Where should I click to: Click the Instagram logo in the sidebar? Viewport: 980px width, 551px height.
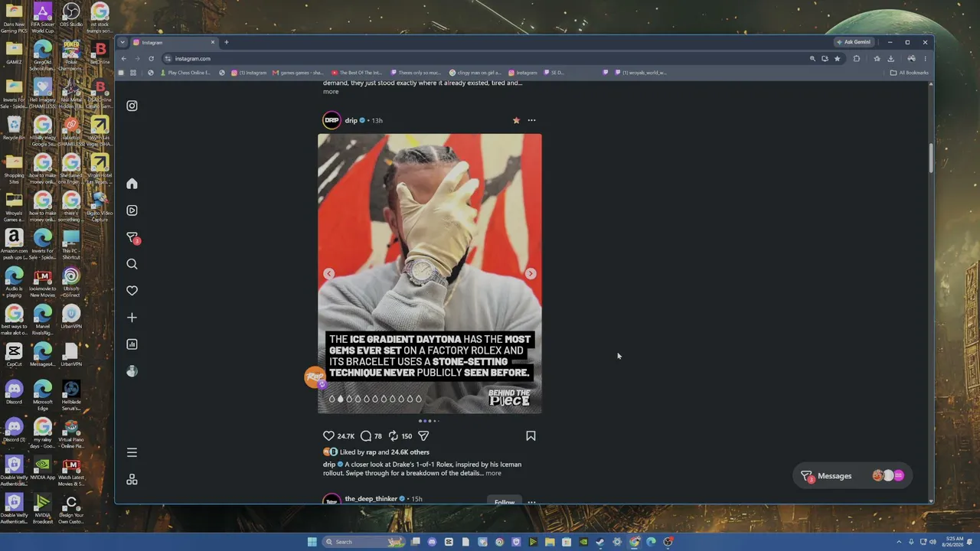(x=132, y=106)
